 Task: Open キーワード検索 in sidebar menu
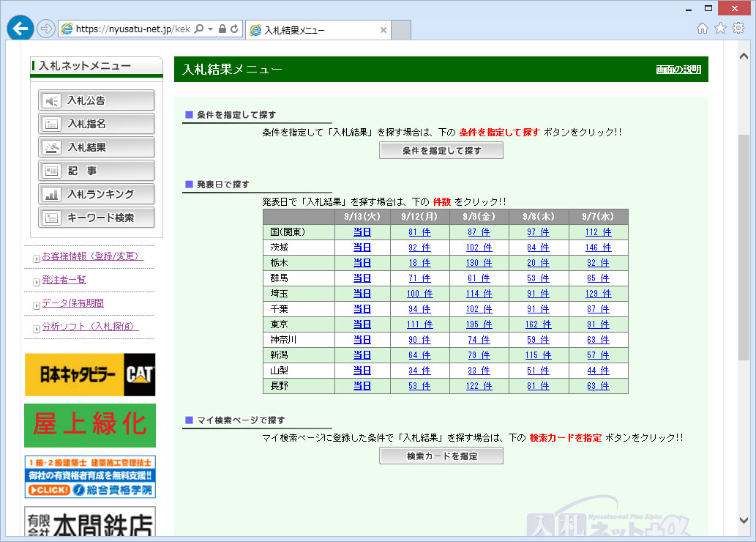(97, 218)
